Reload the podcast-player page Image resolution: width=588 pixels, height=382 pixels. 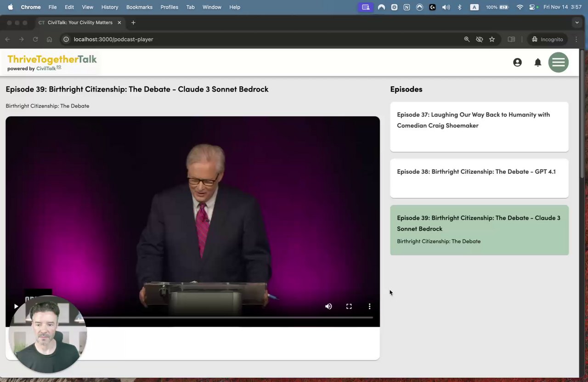(35, 39)
